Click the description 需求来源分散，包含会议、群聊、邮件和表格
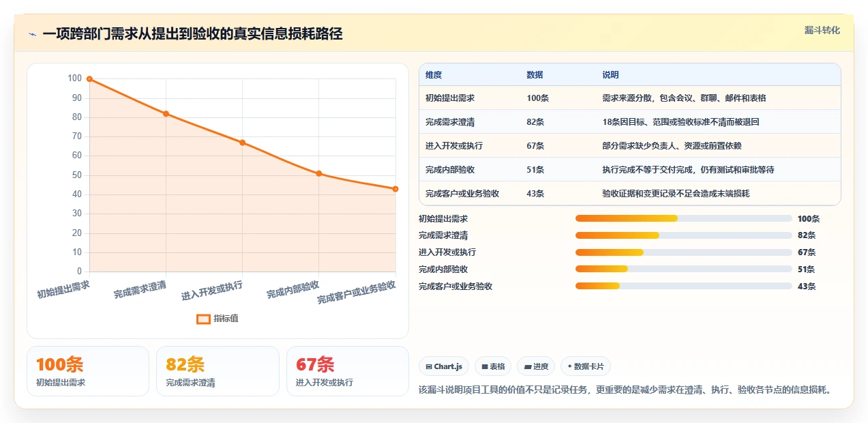The image size is (868, 423). coord(685,98)
